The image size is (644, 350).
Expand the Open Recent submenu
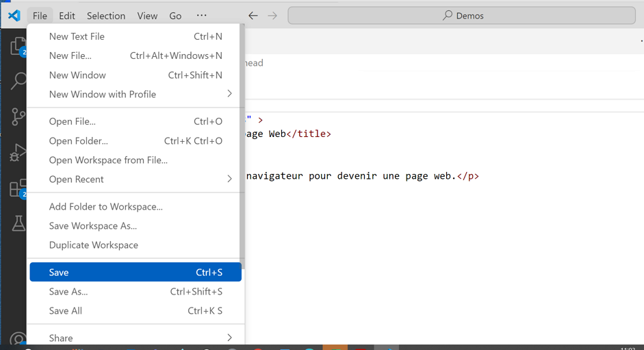coord(136,179)
